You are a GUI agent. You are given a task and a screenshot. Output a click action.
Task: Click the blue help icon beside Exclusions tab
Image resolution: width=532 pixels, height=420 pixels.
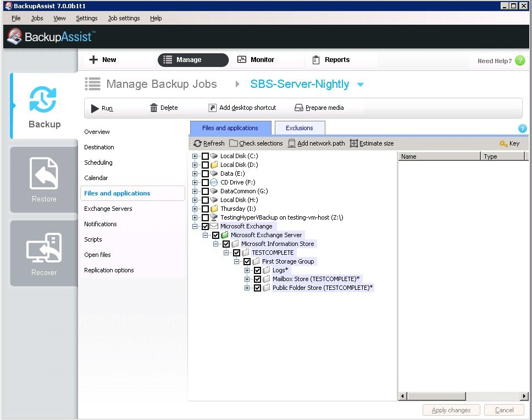523,128
